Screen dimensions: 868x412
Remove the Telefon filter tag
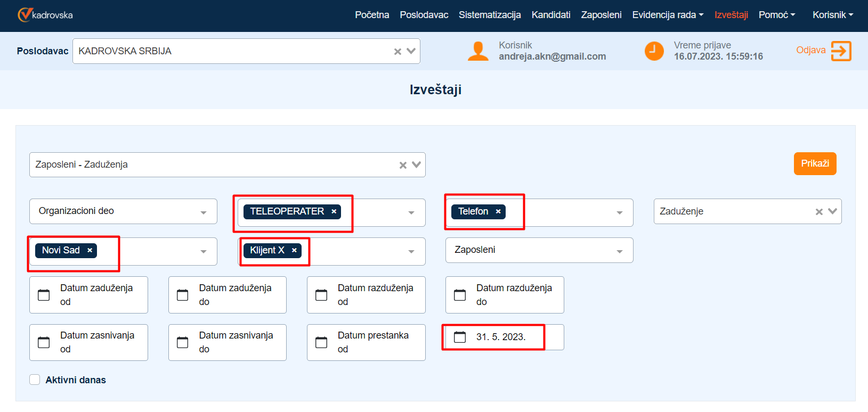[498, 211]
